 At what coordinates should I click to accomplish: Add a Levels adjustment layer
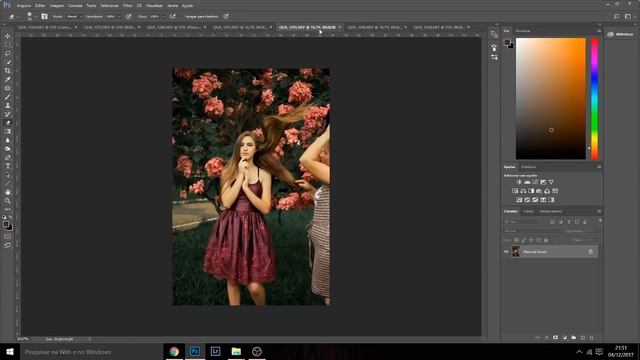527,182
